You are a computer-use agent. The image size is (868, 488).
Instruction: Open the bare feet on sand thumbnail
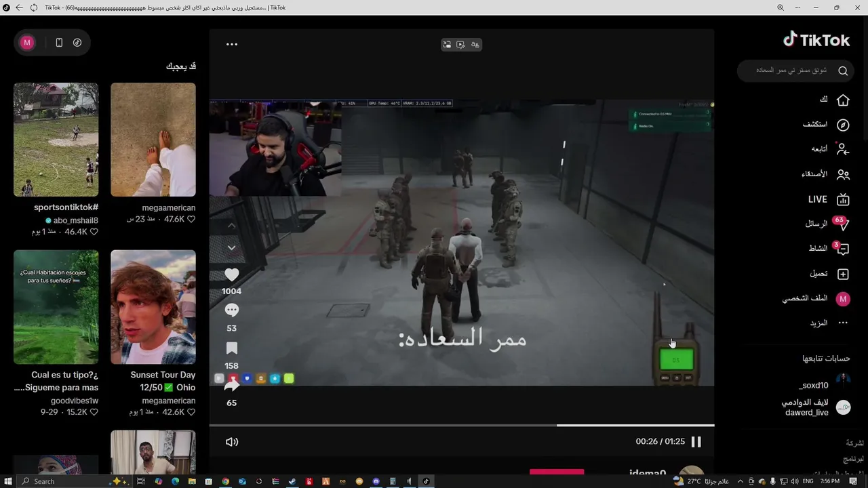click(x=153, y=140)
